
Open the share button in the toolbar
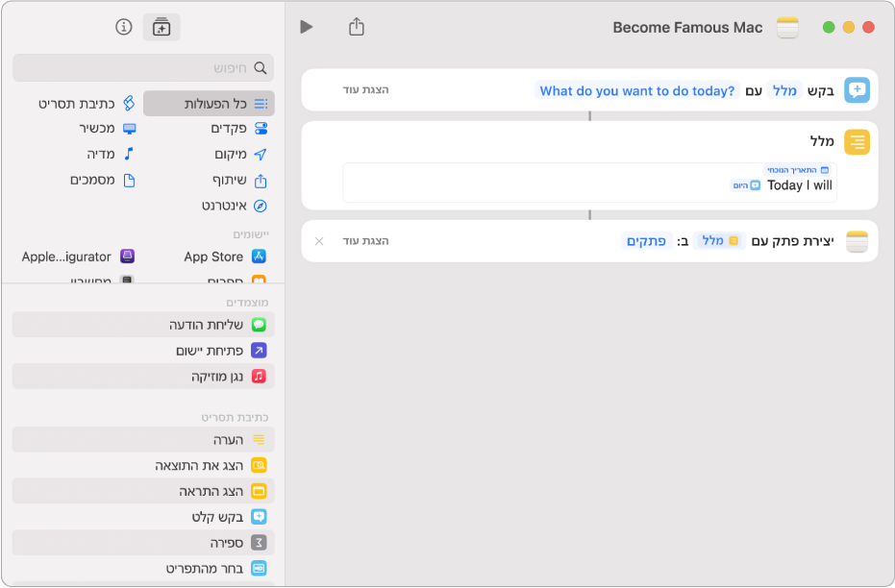click(356, 26)
